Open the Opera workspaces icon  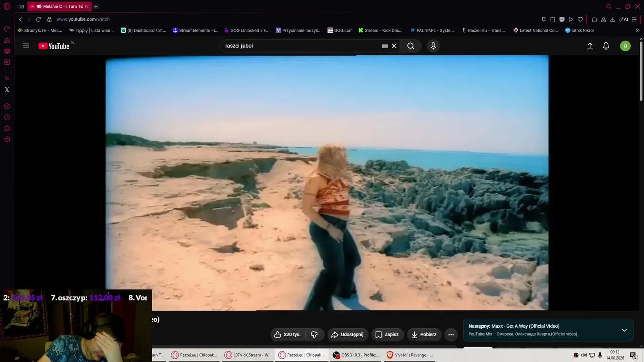pos(21,7)
